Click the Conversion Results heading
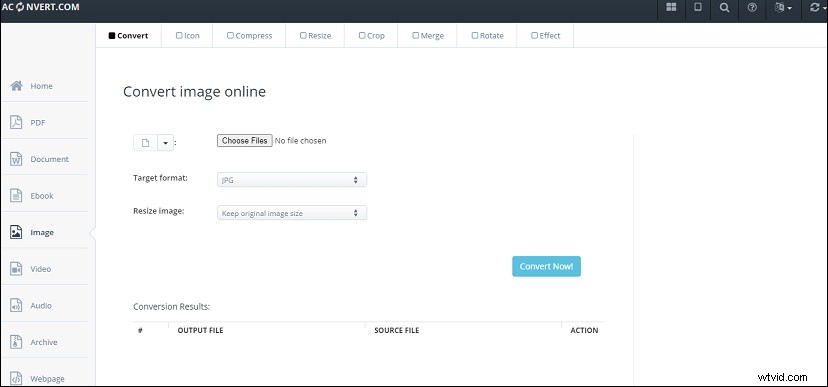This screenshot has width=828, height=387. (172, 307)
